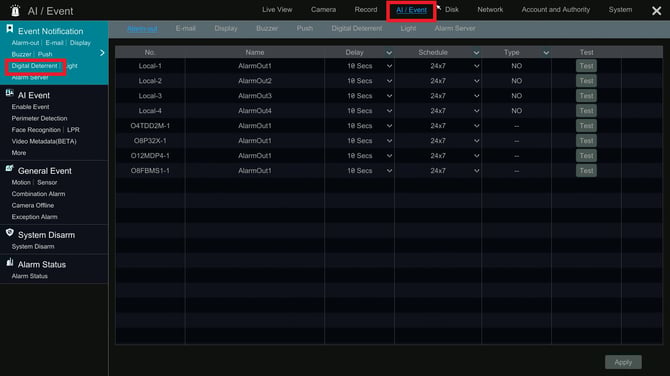This screenshot has width=670, height=376.
Task: Open Video Metadata(BETA) settings
Action: [44, 141]
